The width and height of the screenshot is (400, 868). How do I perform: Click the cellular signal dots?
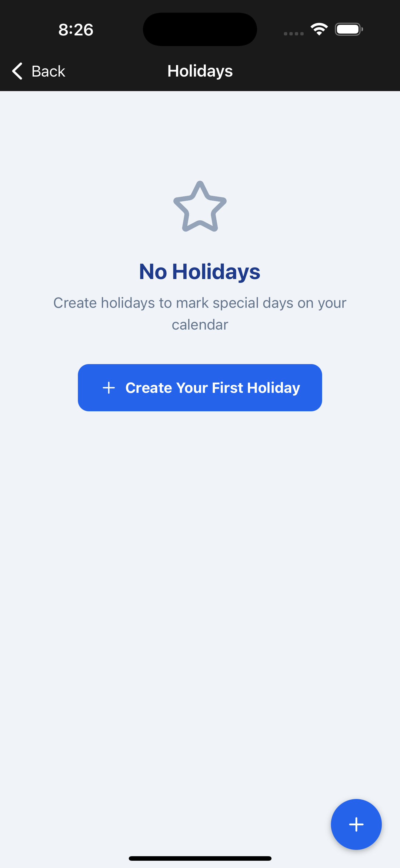pyautogui.click(x=293, y=34)
